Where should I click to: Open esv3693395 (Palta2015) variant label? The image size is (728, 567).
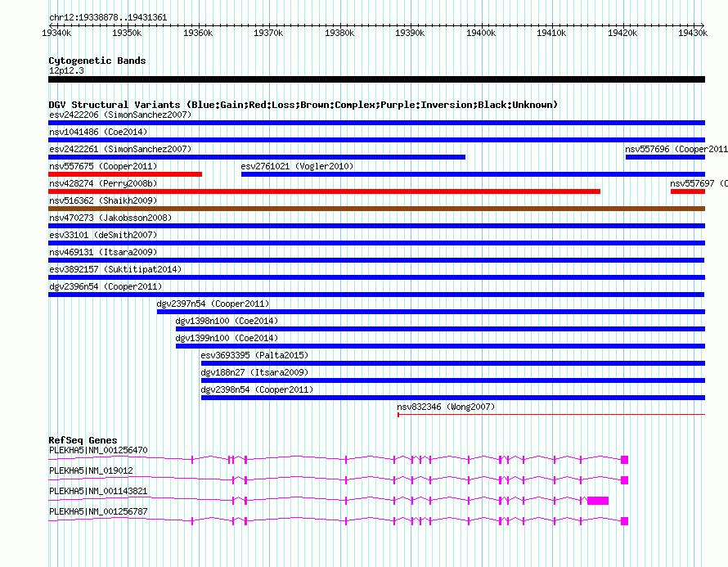[254, 355]
